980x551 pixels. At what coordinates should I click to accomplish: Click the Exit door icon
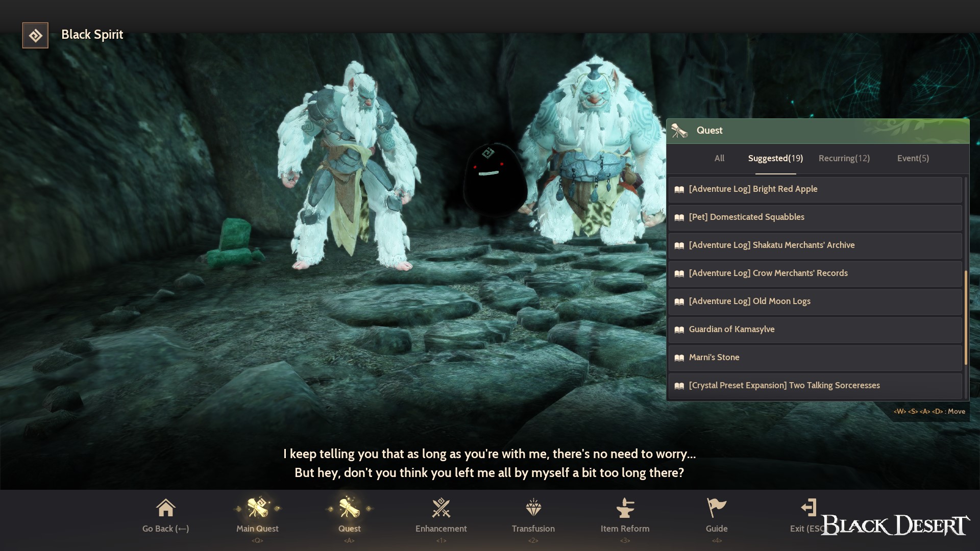coord(808,508)
